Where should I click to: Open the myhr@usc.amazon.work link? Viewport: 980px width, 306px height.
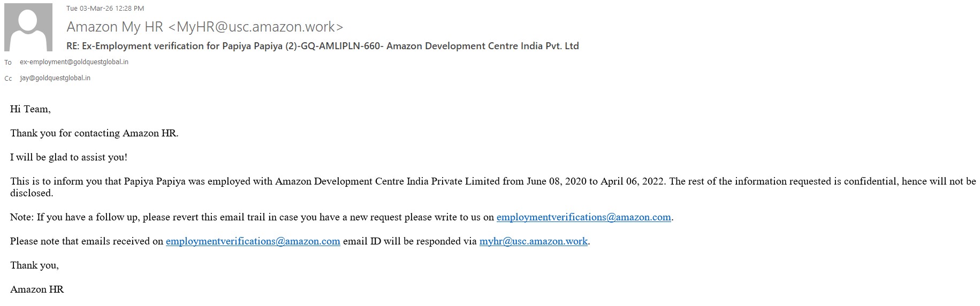533,241
